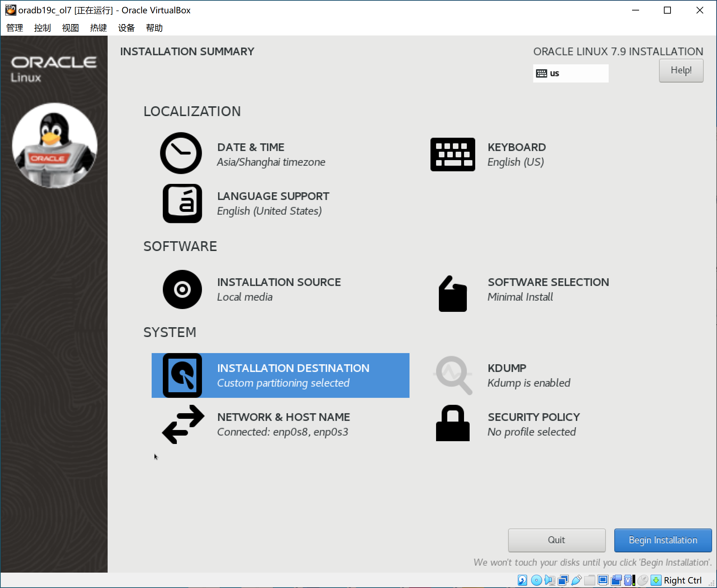717x588 pixels.
Task: Click the audio status bar indicator
Action: pyautogui.click(x=550, y=580)
